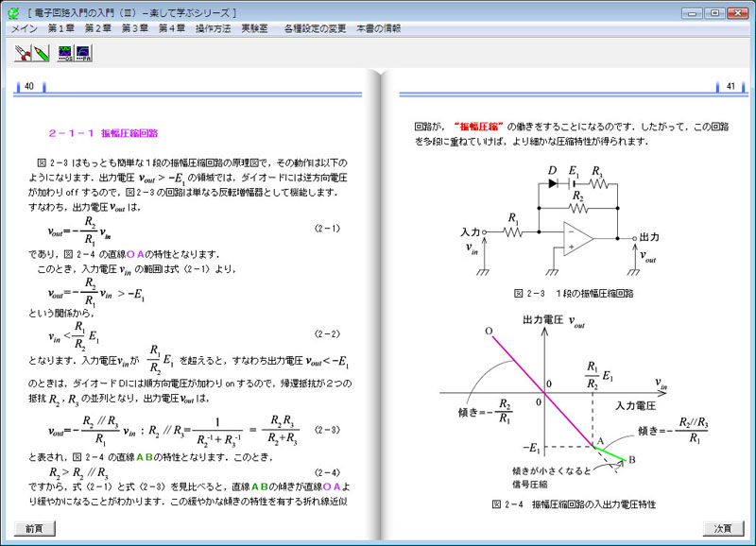
Task: Go to next page with 次頁 button
Action: coord(723,528)
